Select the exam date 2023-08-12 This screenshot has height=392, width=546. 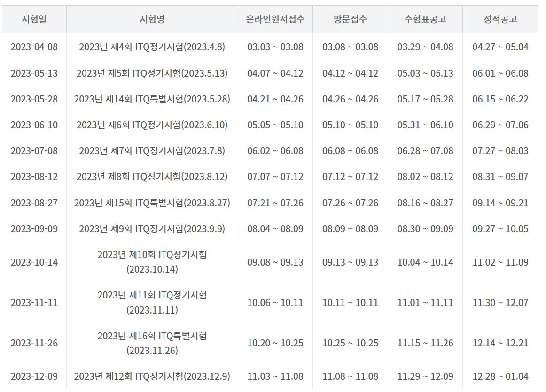[x=34, y=177]
